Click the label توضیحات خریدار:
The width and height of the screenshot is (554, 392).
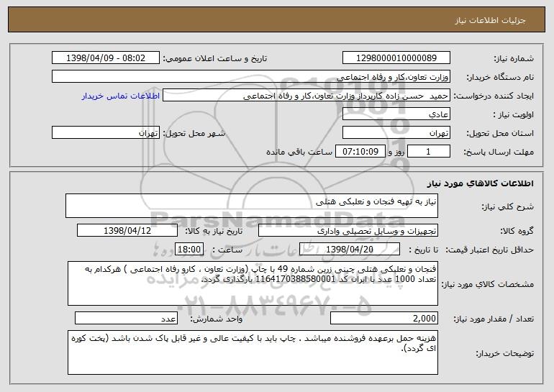505,353
